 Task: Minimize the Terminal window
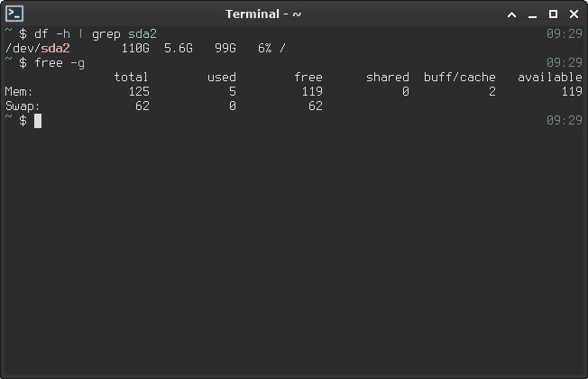[x=535, y=14]
